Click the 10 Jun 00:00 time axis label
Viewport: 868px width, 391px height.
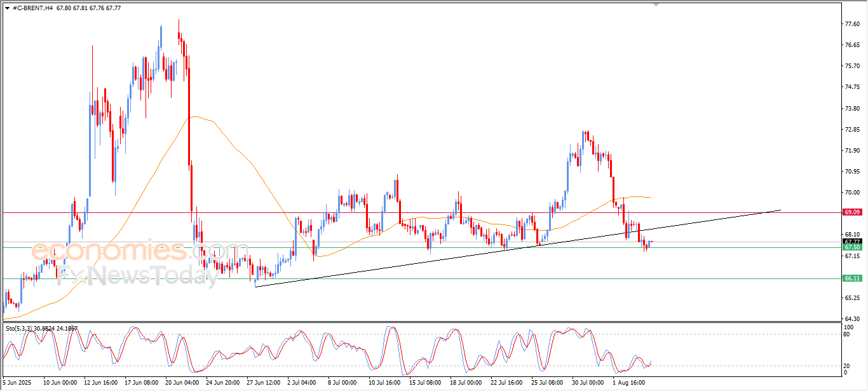coord(60,383)
